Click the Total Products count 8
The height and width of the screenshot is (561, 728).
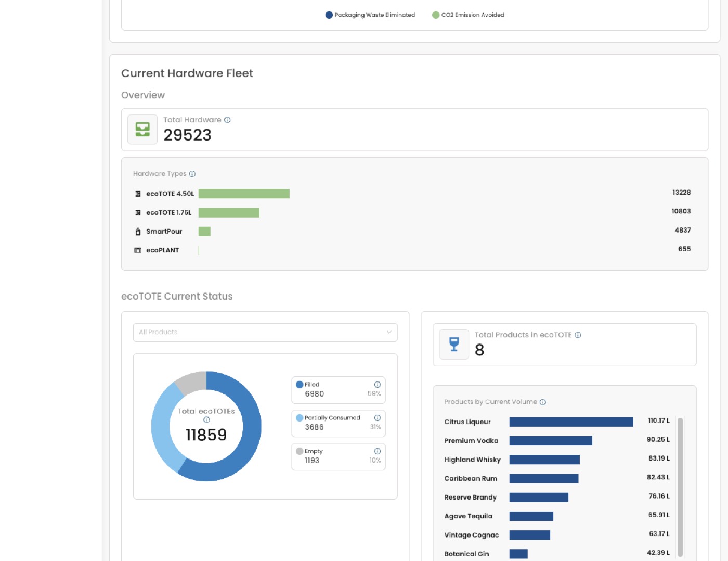coord(479,350)
